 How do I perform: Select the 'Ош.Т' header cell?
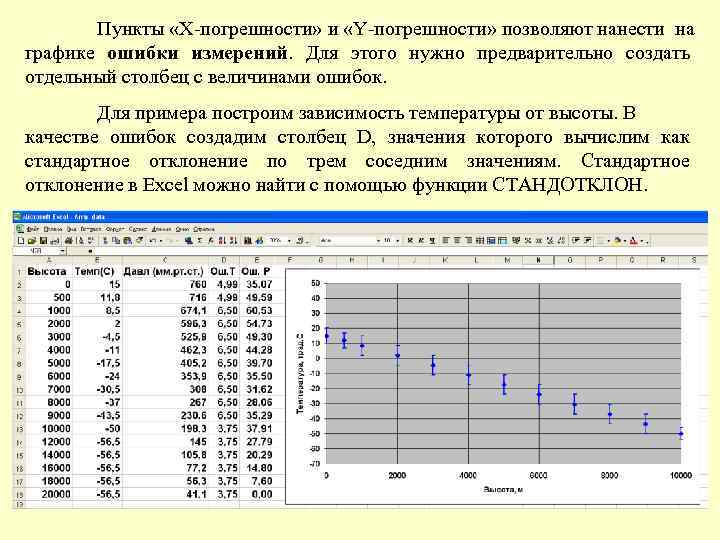click(223, 271)
